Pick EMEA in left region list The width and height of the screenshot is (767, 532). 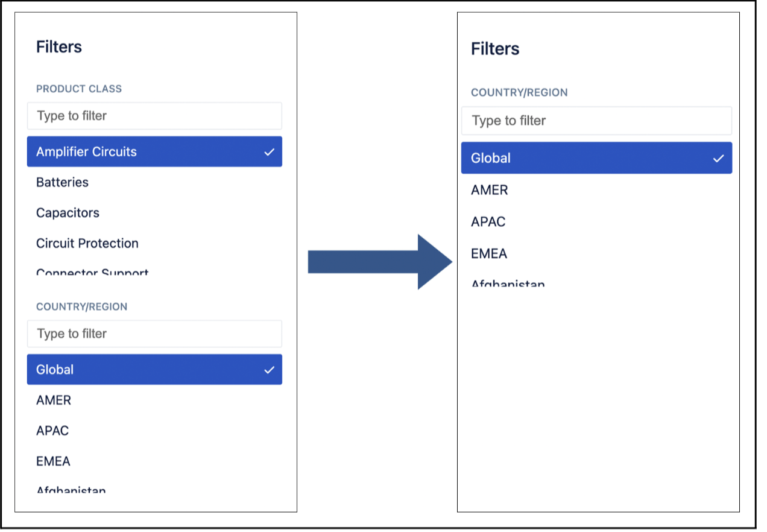tap(53, 461)
